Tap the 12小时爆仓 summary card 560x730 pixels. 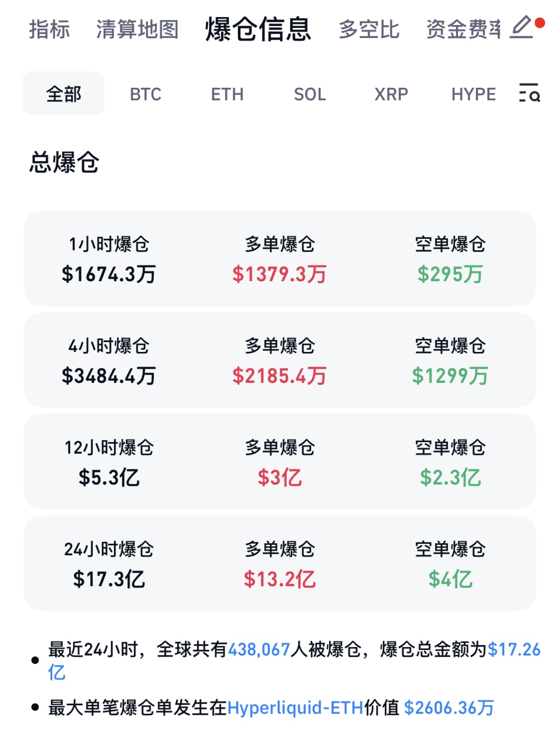(280, 462)
